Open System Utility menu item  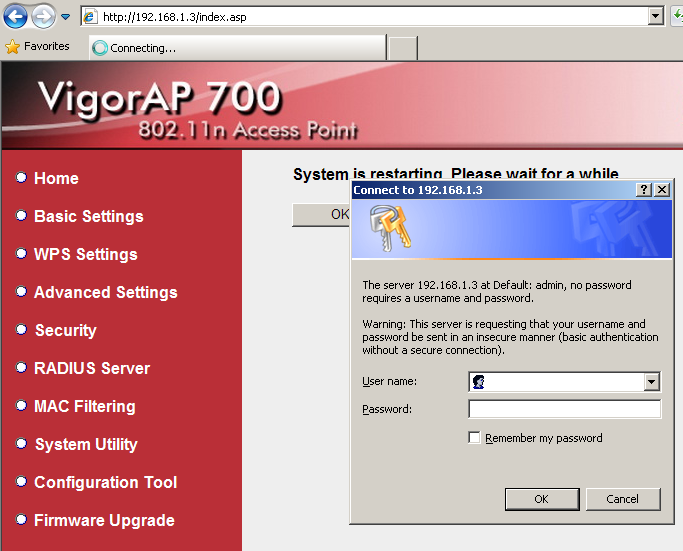pyautogui.click(x=86, y=444)
